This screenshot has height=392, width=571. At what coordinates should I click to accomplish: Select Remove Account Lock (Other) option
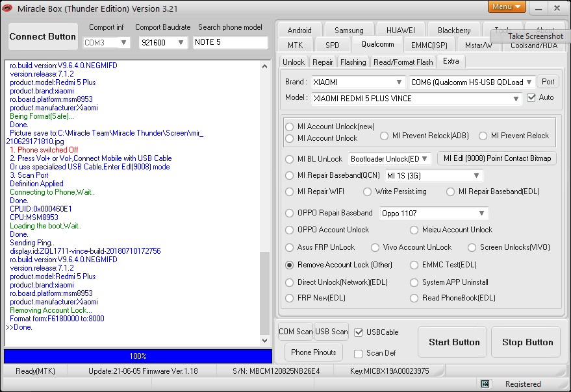click(x=290, y=265)
